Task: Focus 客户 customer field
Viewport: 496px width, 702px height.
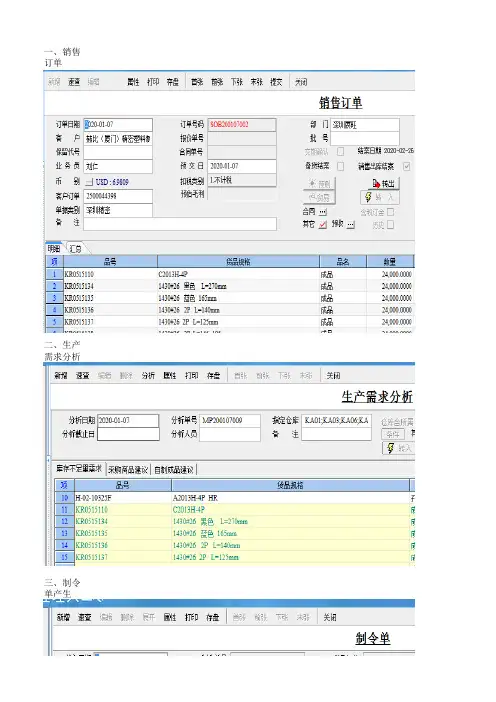Action: click(x=118, y=138)
